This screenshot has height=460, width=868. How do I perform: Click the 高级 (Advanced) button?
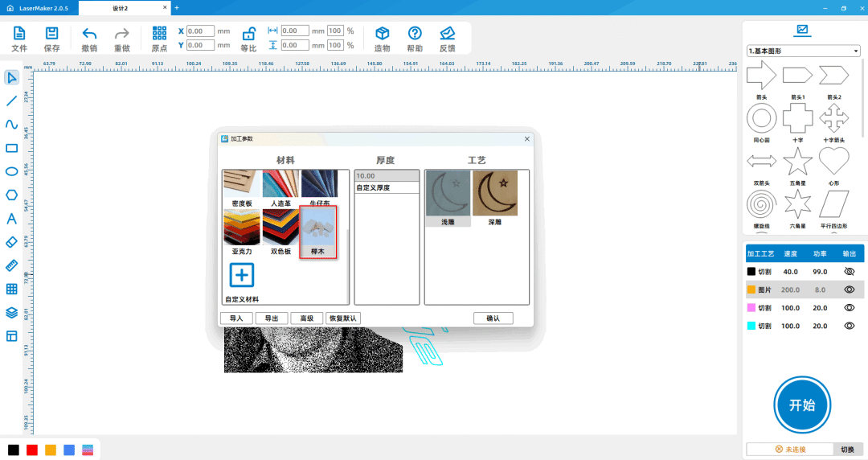click(307, 318)
